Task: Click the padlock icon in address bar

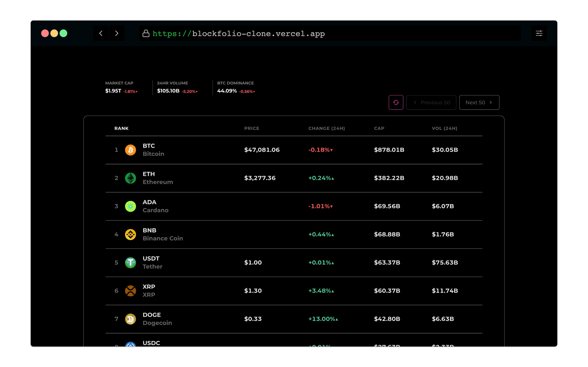Action: (146, 33)
